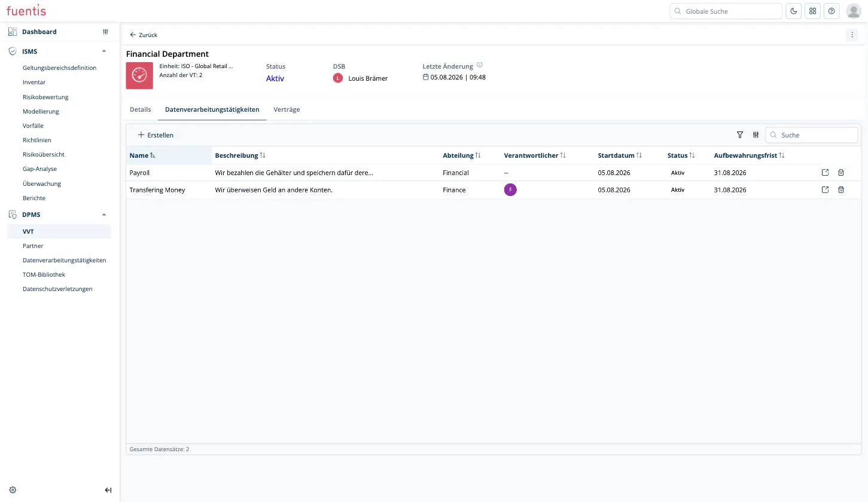Click the Globale Suche field
The image size is (868, 502).
coord(726,11)
